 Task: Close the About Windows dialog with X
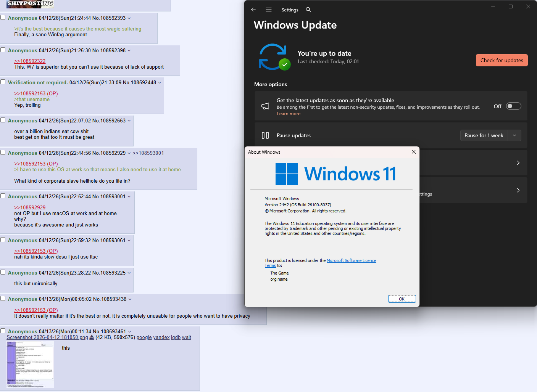click(413, 152)
